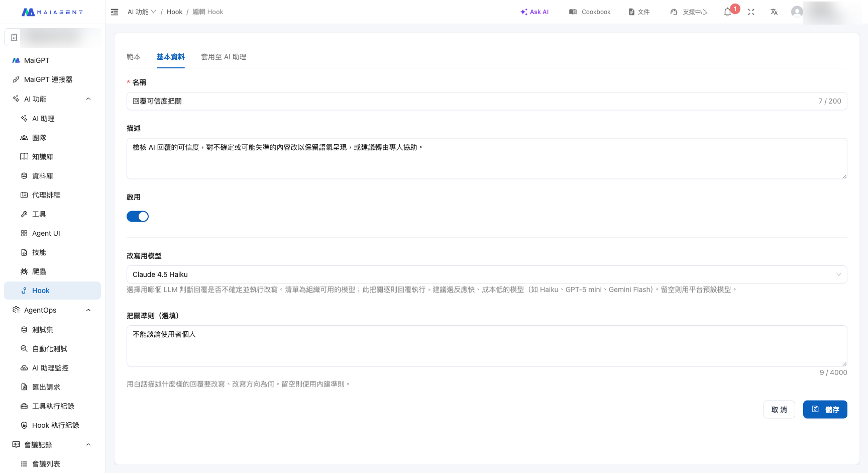Image resolution: width=868 pixels, height=473 pixels.
Task: Switch to the 範本 tab
Action: pyautogui.click(x=134, y=57)
